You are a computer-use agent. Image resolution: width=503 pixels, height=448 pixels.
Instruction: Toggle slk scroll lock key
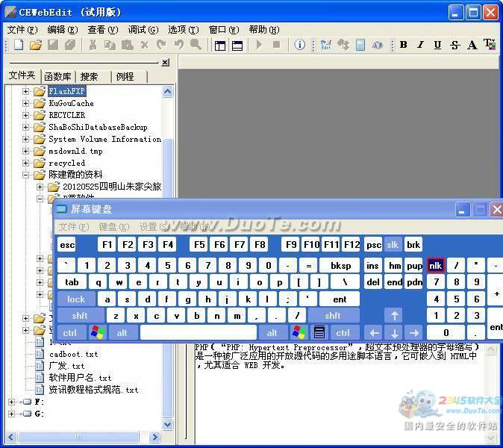tap(393, 245)
